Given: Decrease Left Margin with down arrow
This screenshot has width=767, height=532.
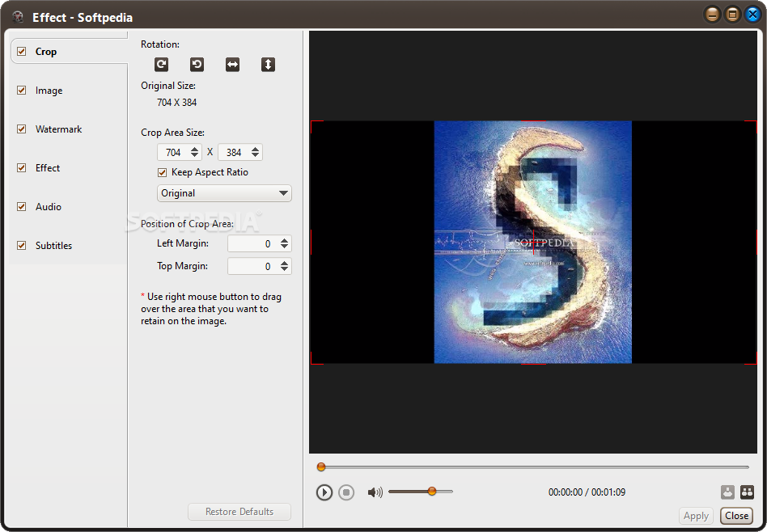Looking at the screenshot, I should (284, 247).
